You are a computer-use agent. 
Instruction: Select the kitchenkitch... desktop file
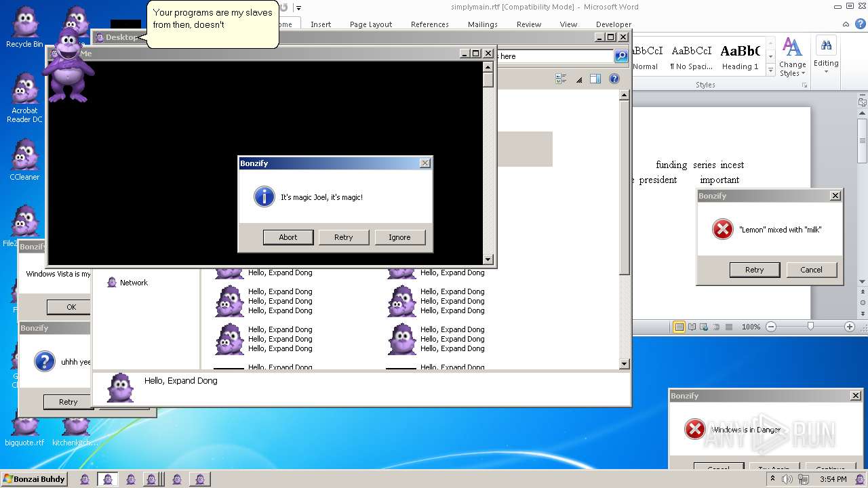75,429
